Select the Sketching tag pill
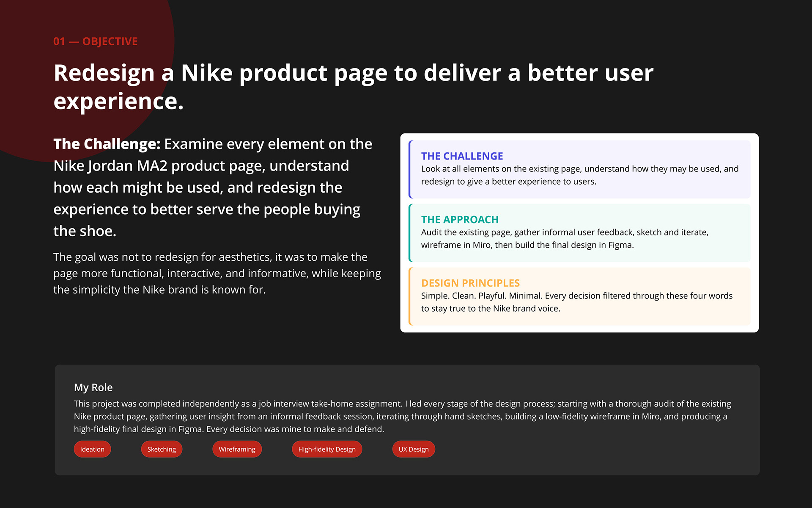 [x=162, y=449]
